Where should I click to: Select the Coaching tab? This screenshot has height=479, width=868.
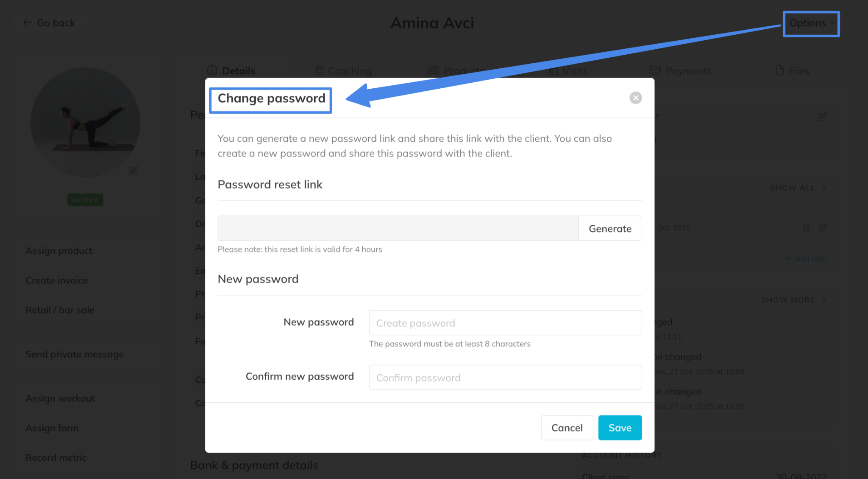tap(343, 71)
